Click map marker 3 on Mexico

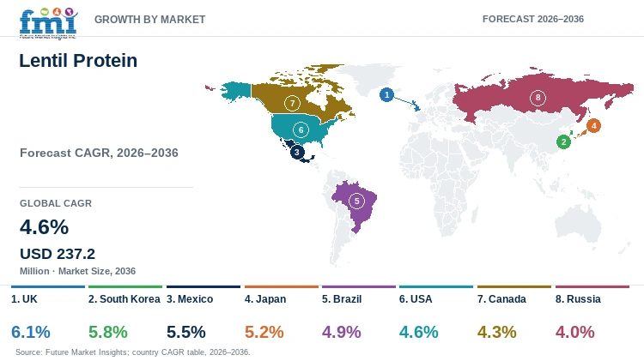pyautogui.click(x=297, y=152)
